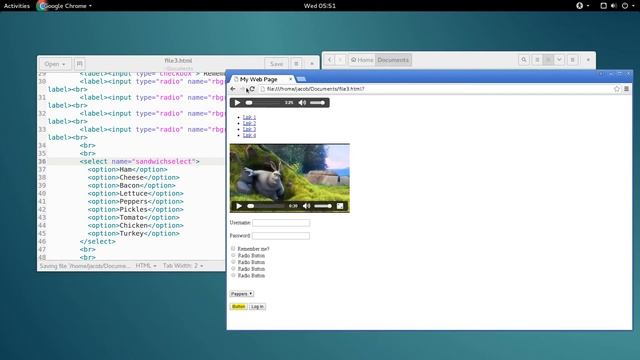Select the second Radio Button option
640x360 pixels.
tap(233, 262)
